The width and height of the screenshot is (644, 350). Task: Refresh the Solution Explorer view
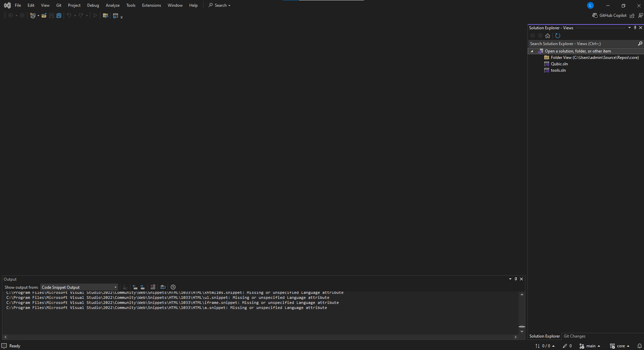(x=558, y=36)
